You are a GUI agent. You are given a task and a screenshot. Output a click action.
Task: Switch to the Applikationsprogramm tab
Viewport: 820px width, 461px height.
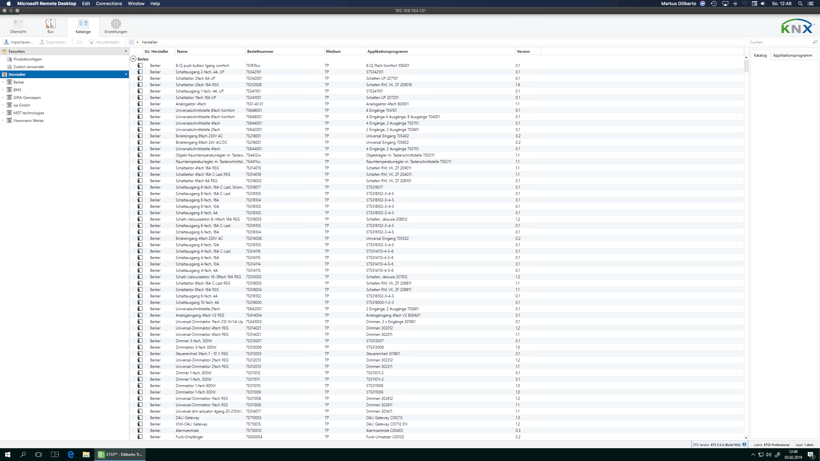click(x=792, y=55)
